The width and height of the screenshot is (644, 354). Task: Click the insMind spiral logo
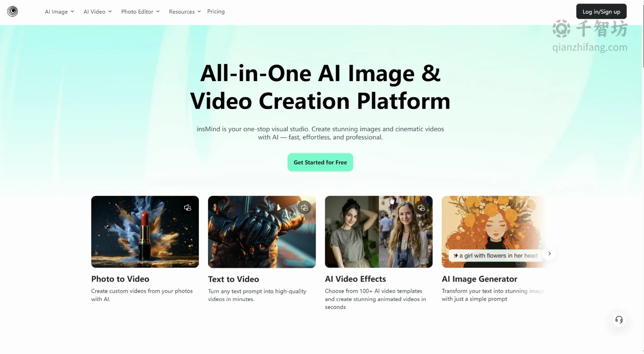point(13,11)
